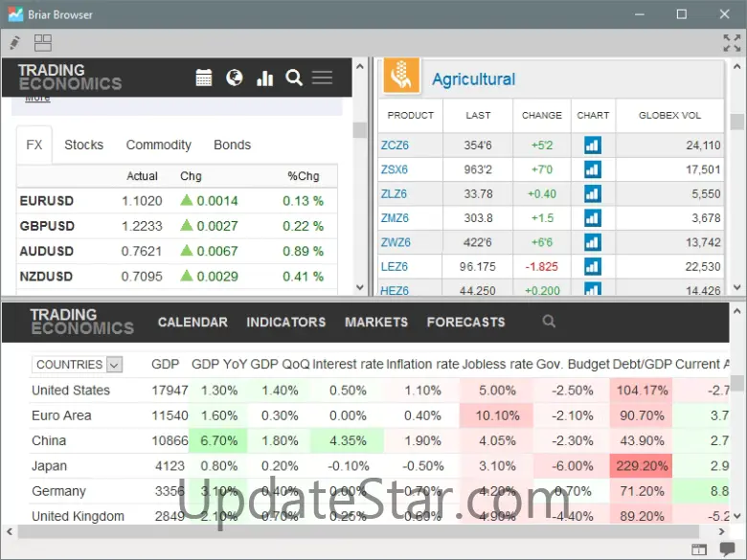Open the LEZ6 product link
This screenshot has width=747, height=560.
tap(394, 267)
